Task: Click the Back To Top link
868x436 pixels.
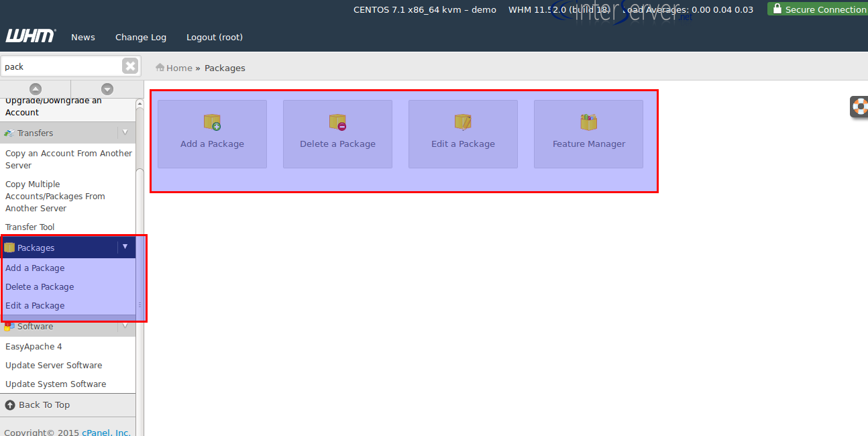Action: 44,404
